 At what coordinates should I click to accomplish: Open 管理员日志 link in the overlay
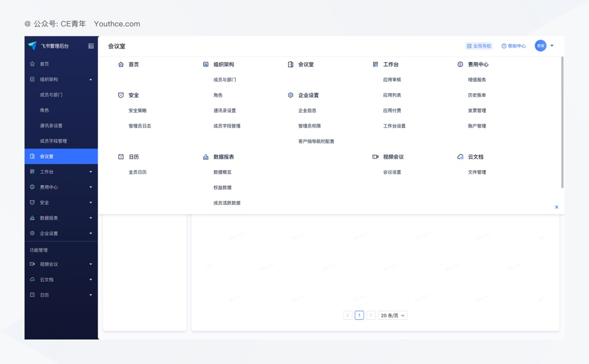click(140, 126)
